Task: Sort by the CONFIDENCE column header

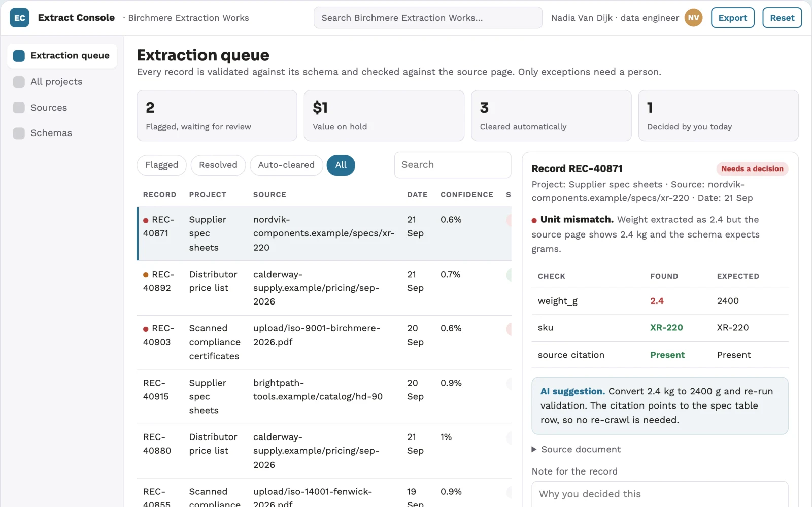Action: (466, 195)
